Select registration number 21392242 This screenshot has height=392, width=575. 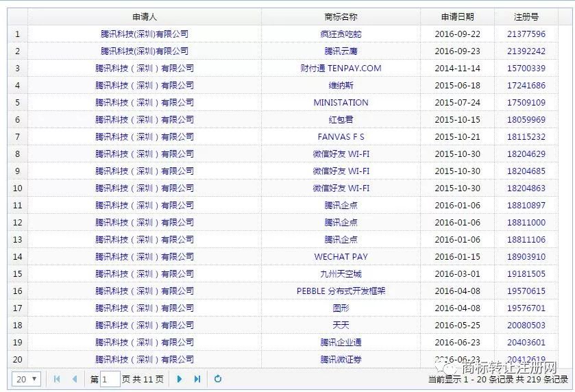[x=526, y=51]
